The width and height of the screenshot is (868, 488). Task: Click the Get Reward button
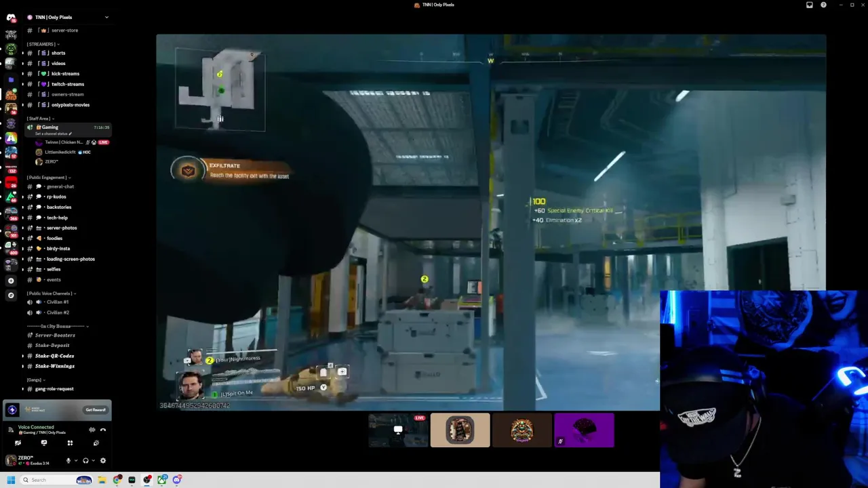(x=96, y=410)
